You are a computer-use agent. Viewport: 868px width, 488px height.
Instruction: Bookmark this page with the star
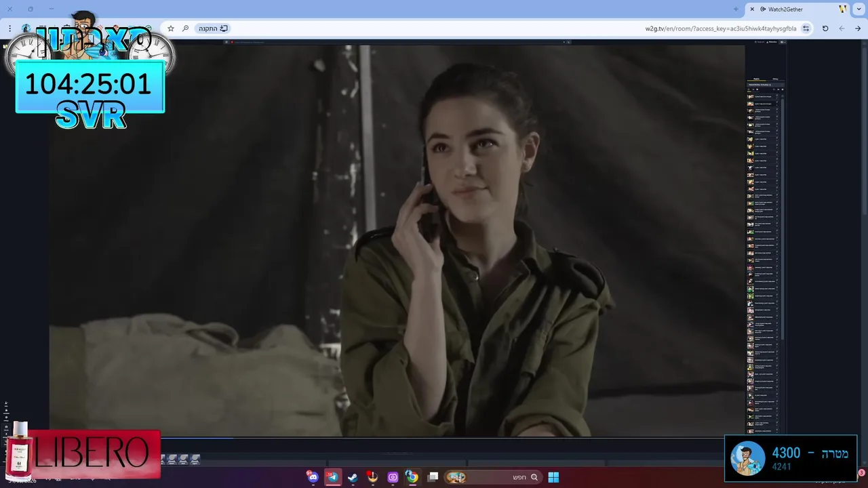(171, 28)
